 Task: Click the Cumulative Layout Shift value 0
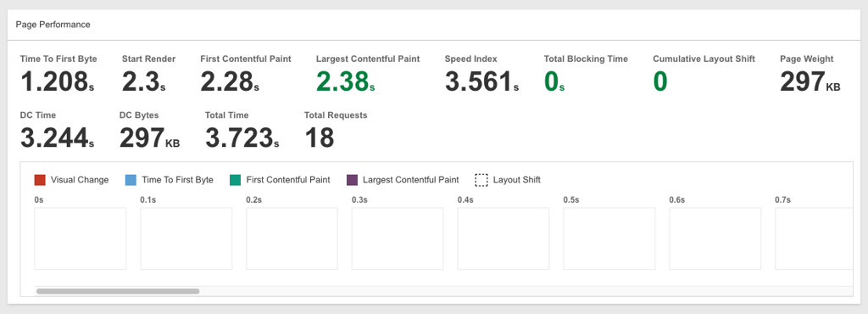click(x=659, y=82)
